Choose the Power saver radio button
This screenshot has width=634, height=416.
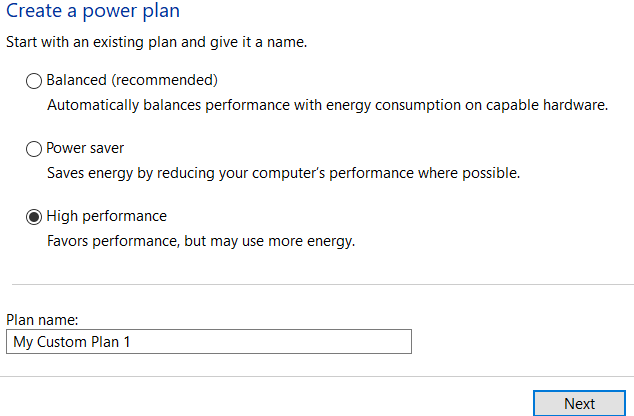(34, 150)
